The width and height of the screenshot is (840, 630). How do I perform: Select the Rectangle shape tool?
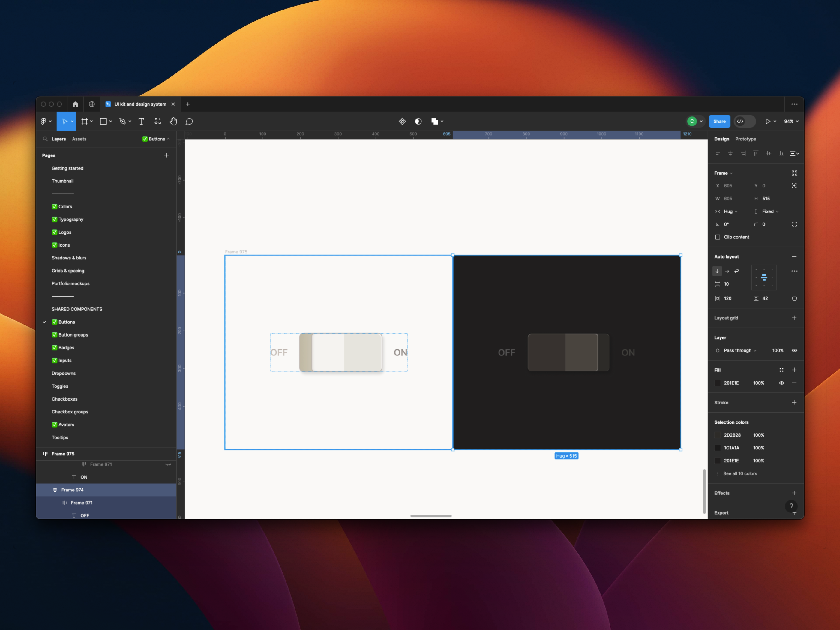(x=103, y=121)
